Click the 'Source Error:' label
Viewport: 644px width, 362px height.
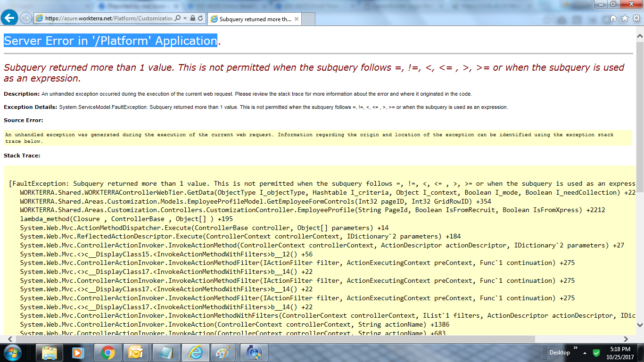click(x=23, y=120)
